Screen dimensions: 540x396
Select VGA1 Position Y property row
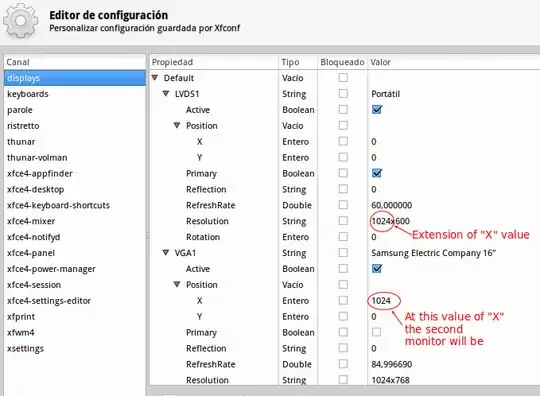point(344,316)
